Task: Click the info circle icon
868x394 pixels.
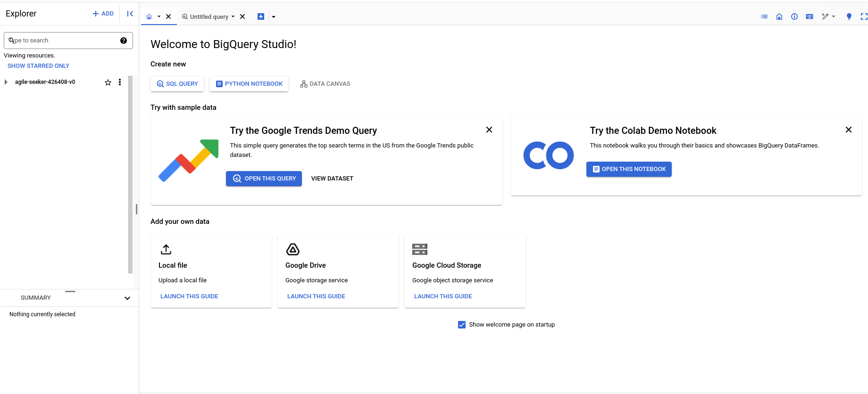Action: pos(794,16)
